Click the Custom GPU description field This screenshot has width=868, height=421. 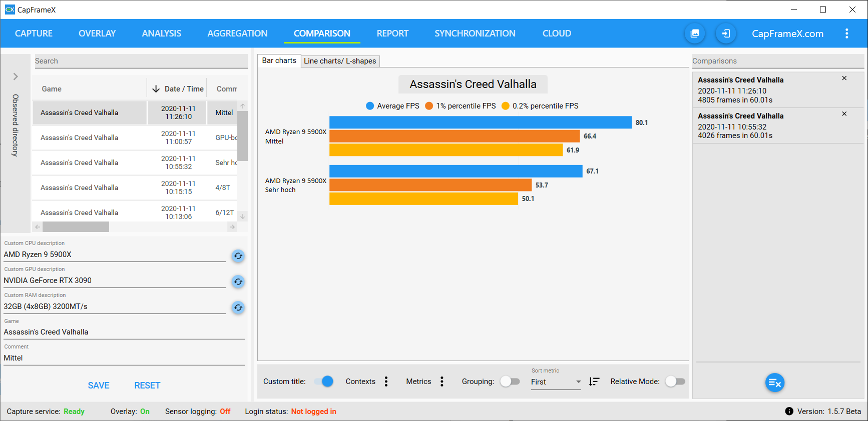click(x=115, y=280)
